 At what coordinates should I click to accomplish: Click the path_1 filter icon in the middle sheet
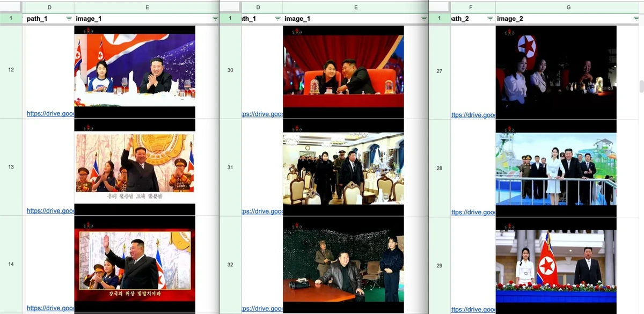tap(277, 19)
